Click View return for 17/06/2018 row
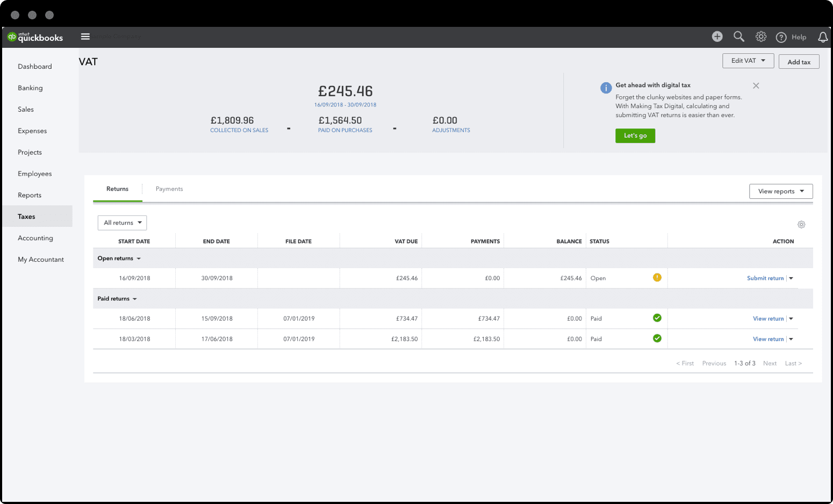This screenshot has height=504, width=833. pos(768,339)
